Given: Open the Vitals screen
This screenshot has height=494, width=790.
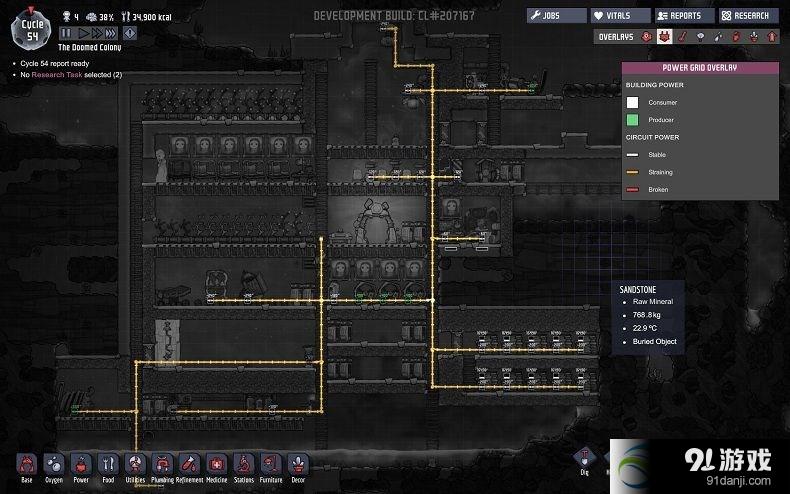Looking at the screenshot, I should [x=621, y=16].
